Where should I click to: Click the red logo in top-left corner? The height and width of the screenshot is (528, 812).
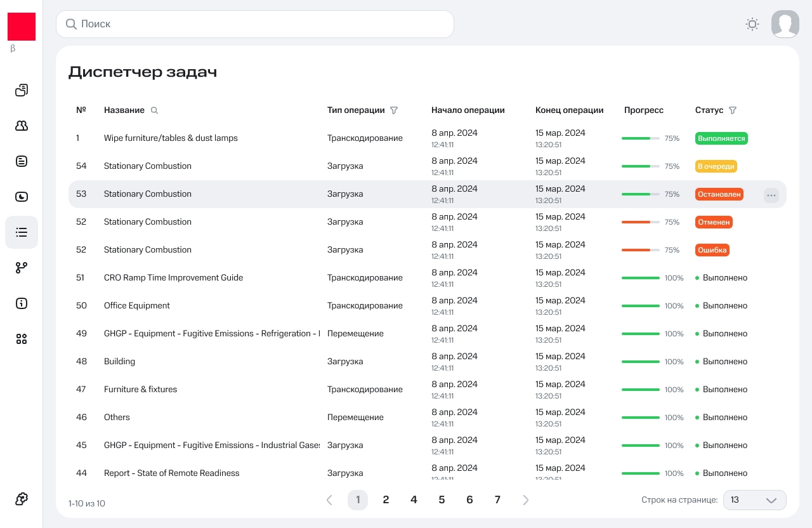coord(21,26)
